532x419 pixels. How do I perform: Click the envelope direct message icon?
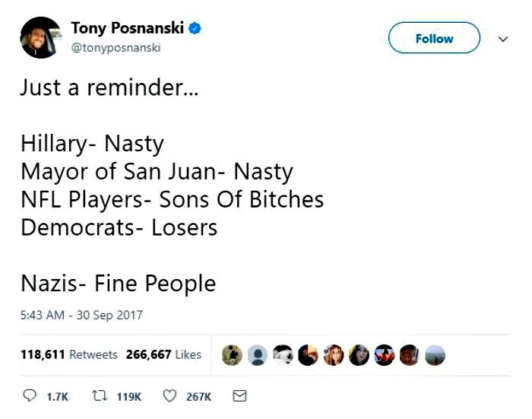tap(239, 396)
